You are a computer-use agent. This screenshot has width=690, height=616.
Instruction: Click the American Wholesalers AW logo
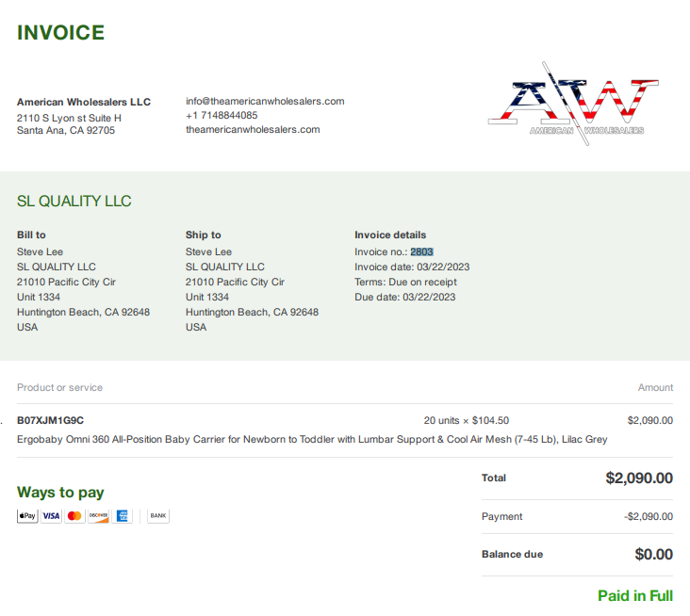[x=573, y=104]
